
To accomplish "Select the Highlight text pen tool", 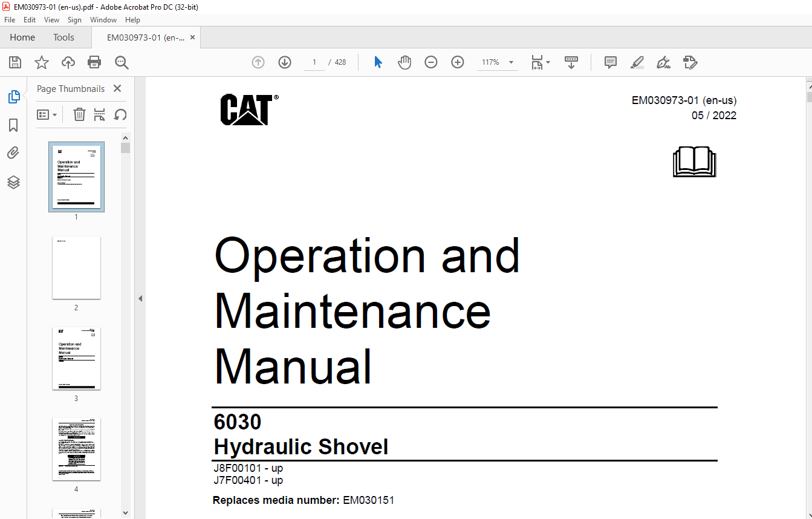I will 637,62.
